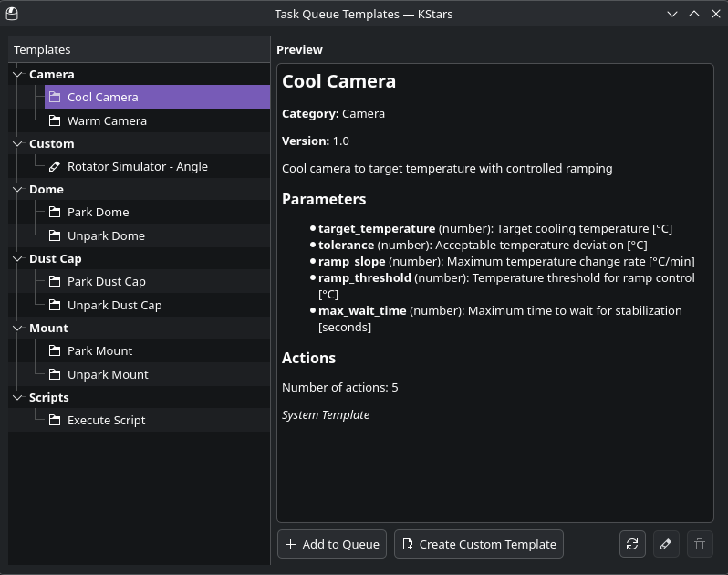Click the Templates column header

tap(42, 49)
